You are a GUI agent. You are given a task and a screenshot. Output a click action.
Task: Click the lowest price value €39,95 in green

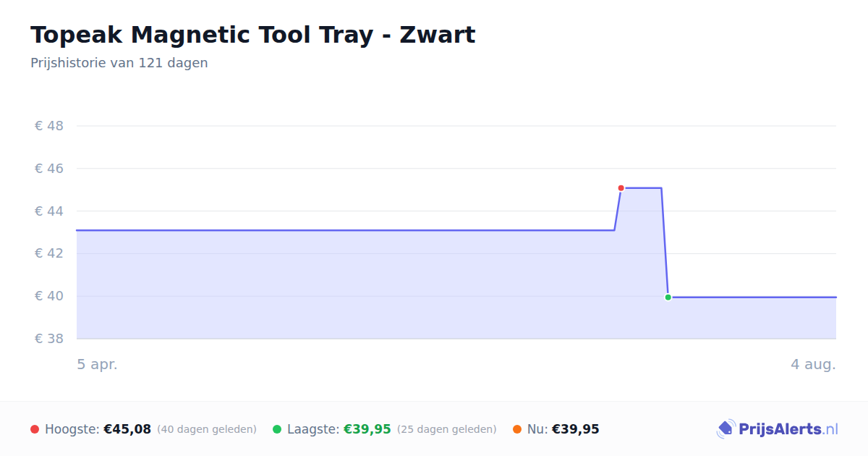point(367,429)
